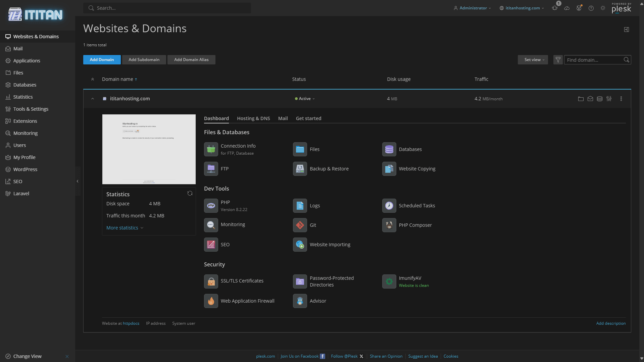Click the domain row databases icon
644x362 pixels.
(x=600, y=99)
